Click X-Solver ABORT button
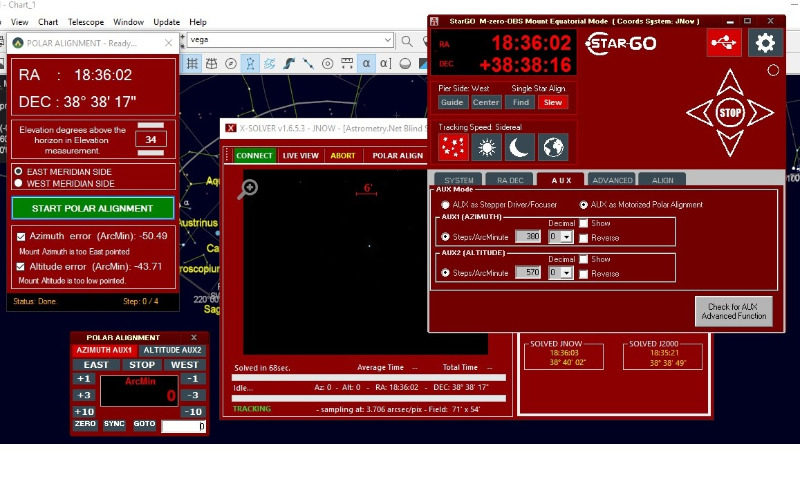The width and height of the screenshot is (800, 497). pyautogui.click(x=342, y=156)
